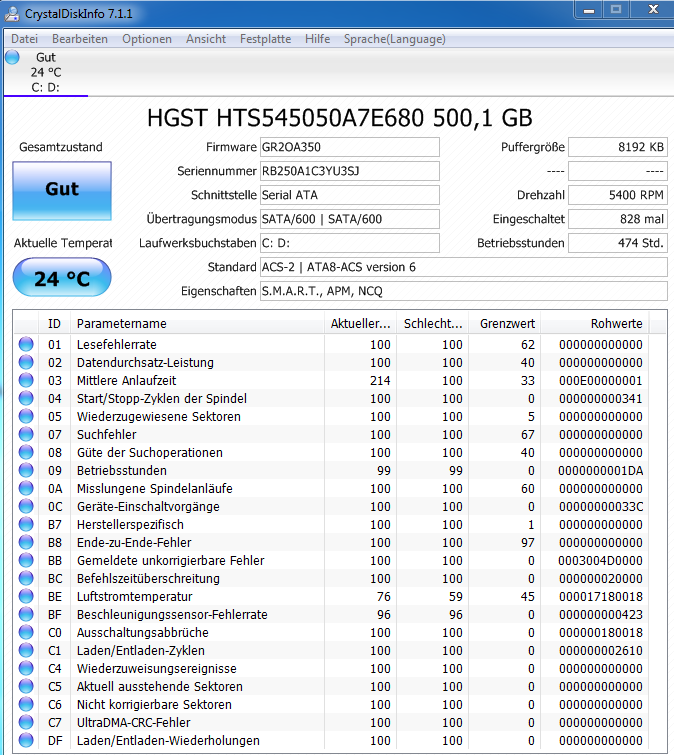Screen dimensions: 674x755
Task: Open the Ansicht menu
Action: click(206, 39)
